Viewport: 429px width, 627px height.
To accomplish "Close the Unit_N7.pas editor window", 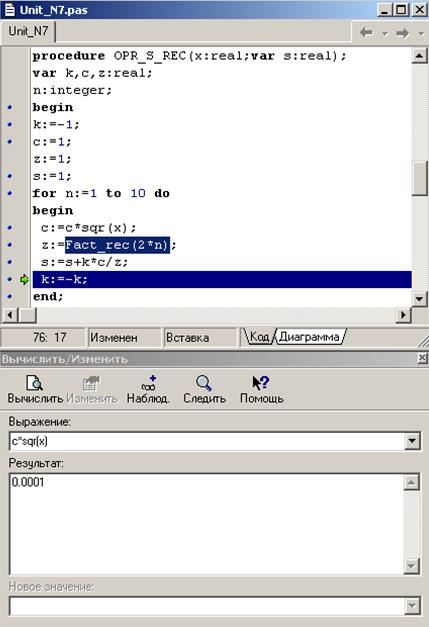I will pos(419,10).
